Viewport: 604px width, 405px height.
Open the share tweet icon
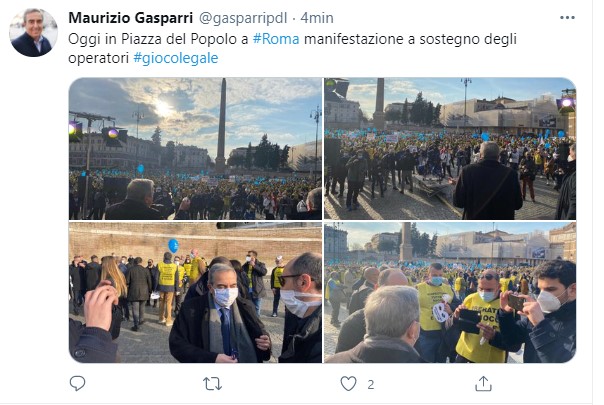[x=483, y=384]
